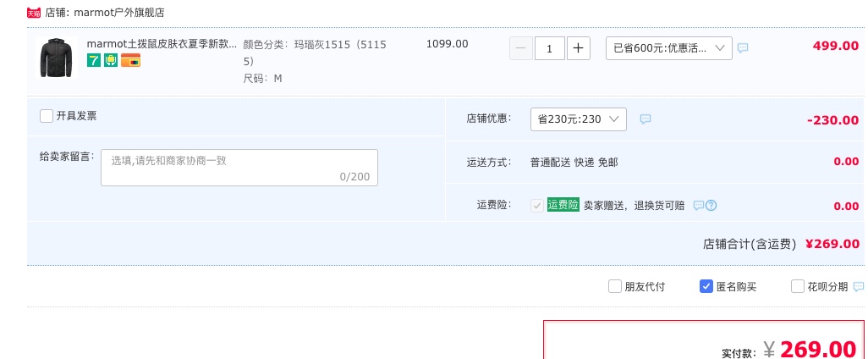Click the original price 1099.00
The height and width of the screenshot is (359, 868).
tap(448, 44)
